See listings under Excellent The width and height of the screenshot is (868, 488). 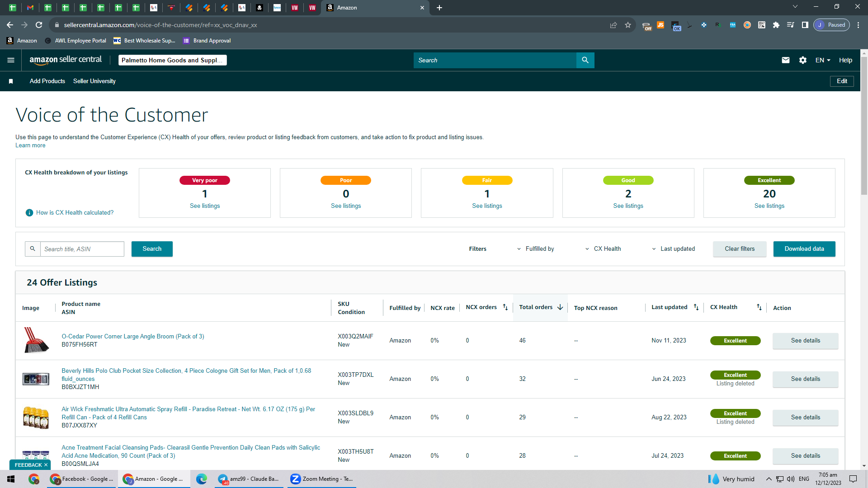[x=769, y=206]
